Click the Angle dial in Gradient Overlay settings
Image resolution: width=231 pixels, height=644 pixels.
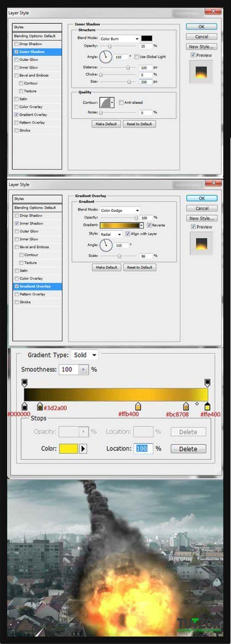pos(106,244)
